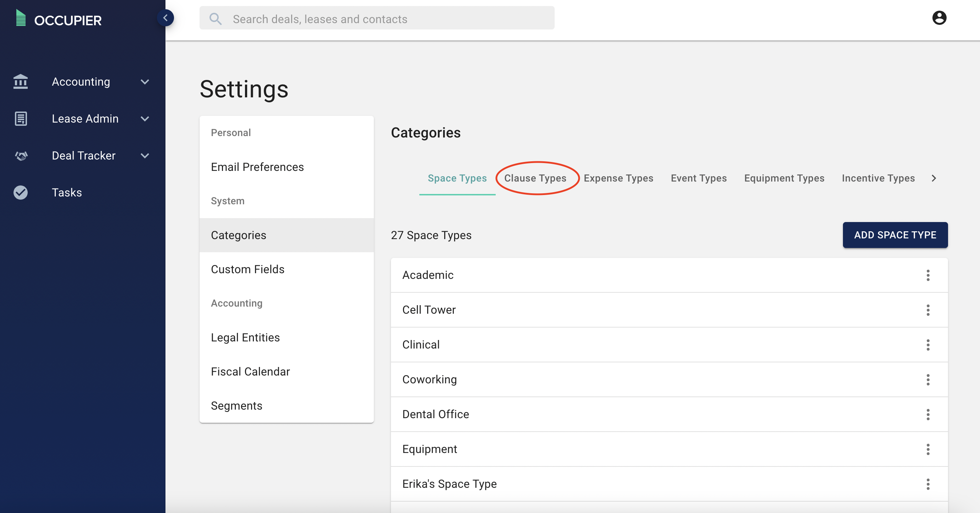Switch to the Clause Types tab
980x513 pixels.
[x=535, y=178]
